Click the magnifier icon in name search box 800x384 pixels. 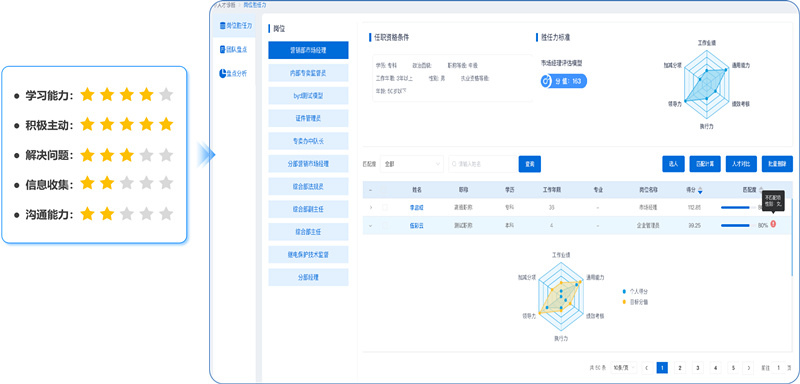[454, 164]
